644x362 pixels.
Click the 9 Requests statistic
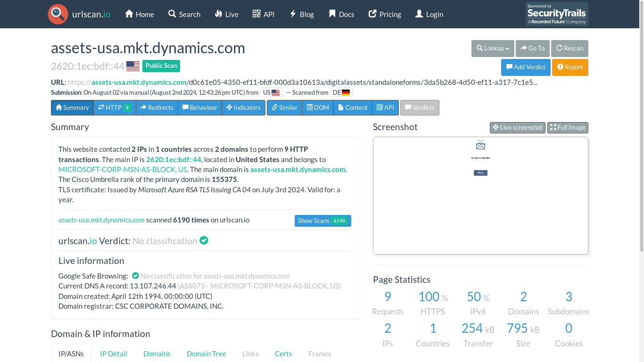(388, 303)
